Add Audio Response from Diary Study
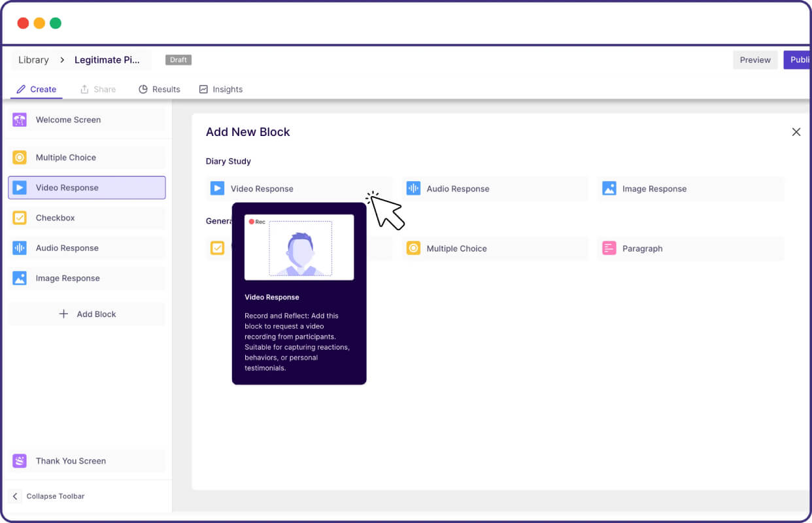Screen dimensions: 812x523 pos(495,188)
